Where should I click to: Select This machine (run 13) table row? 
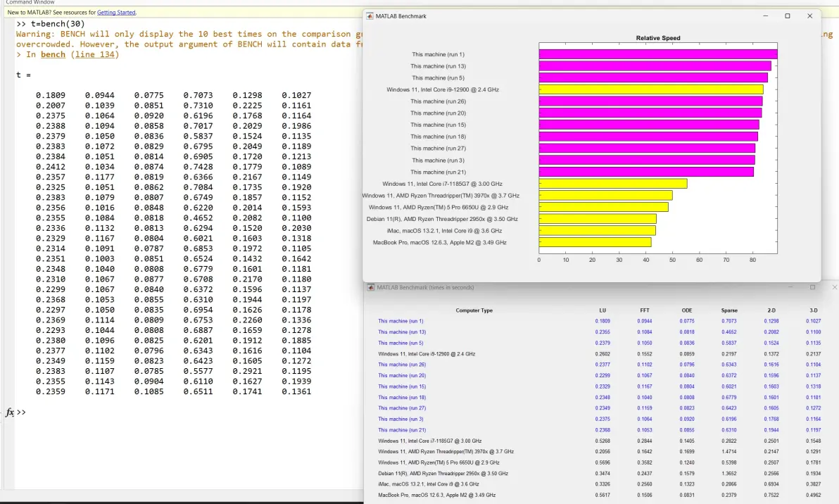click(x=598, y=332)
